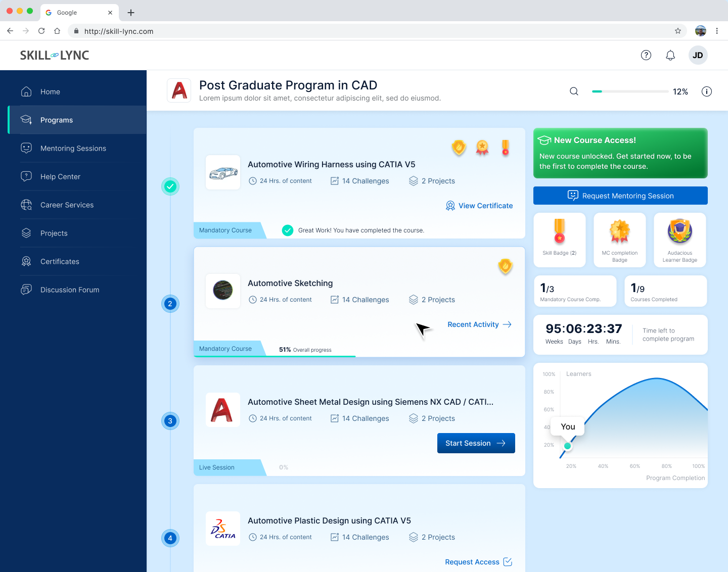Click the Sheet Metal Design course thumbnail

click(x=223, y=410)
